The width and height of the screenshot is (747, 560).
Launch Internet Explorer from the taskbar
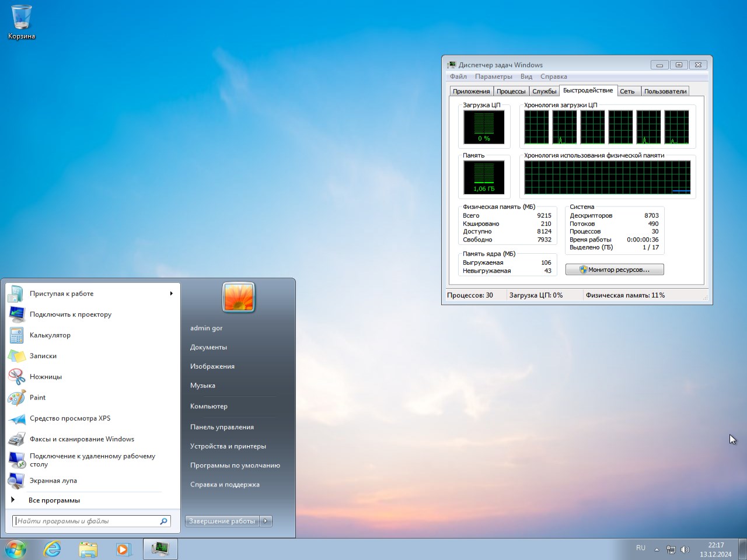(53, 549)
